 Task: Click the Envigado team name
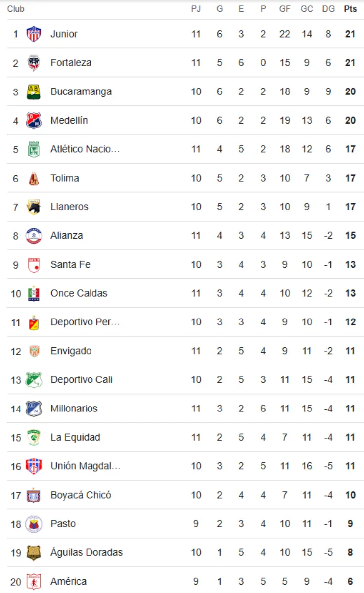pyautogui.click(x=71, y=351)
